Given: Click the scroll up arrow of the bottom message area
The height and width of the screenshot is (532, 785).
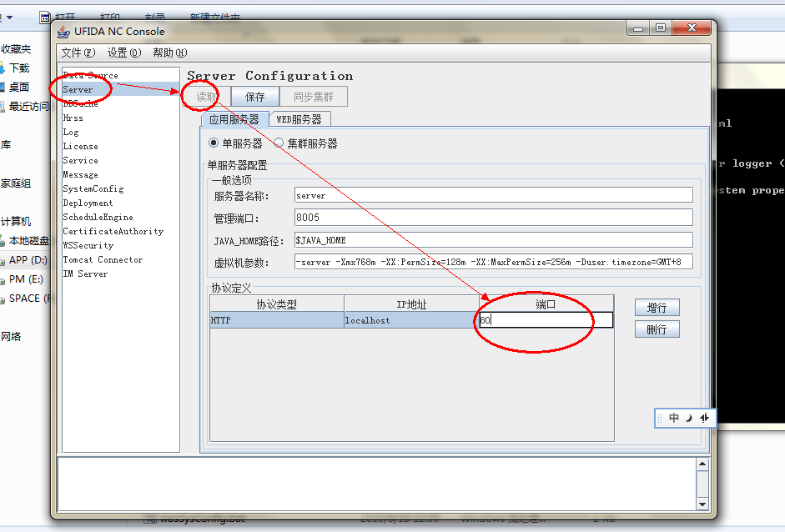Looking at the screenshot, I should pos(702,464).
